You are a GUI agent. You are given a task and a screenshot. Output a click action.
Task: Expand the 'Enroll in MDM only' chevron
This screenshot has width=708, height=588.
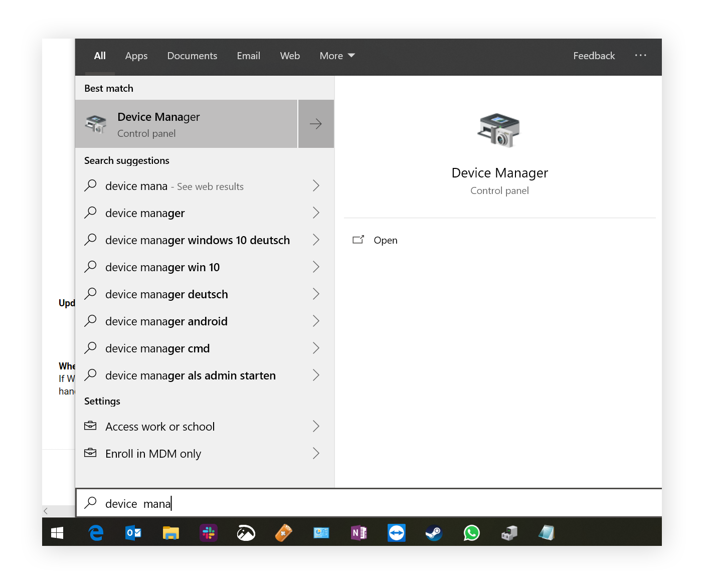pyautogui.click(x=316, y=454)
